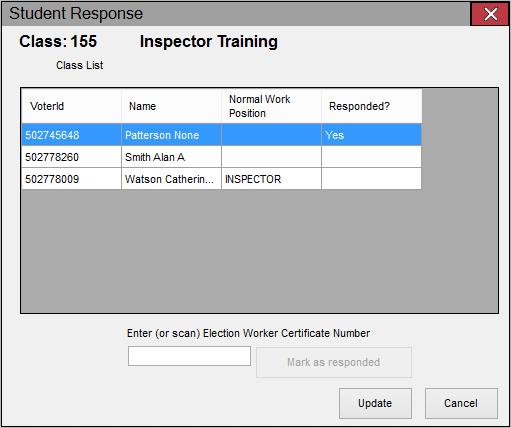Click Patterson's empty Normal Work Position cell
511x428 pixels.
272,135
